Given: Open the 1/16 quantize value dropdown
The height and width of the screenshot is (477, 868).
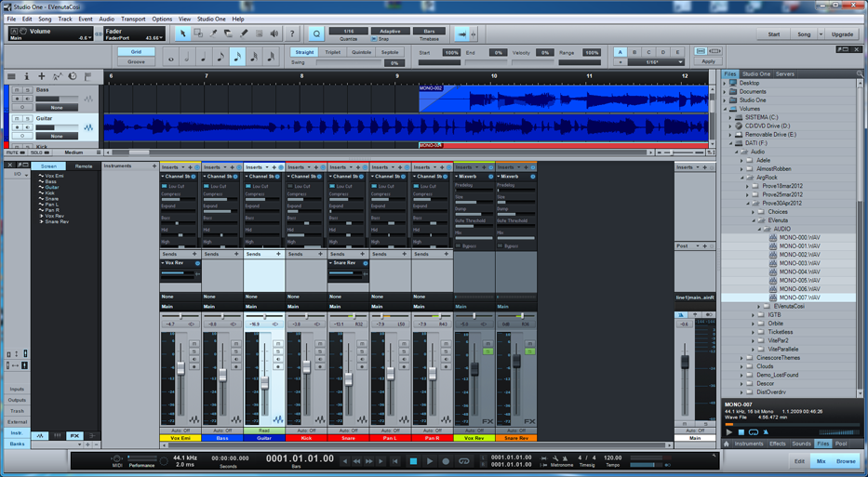Looking at the screenshot, I should 348,31.
